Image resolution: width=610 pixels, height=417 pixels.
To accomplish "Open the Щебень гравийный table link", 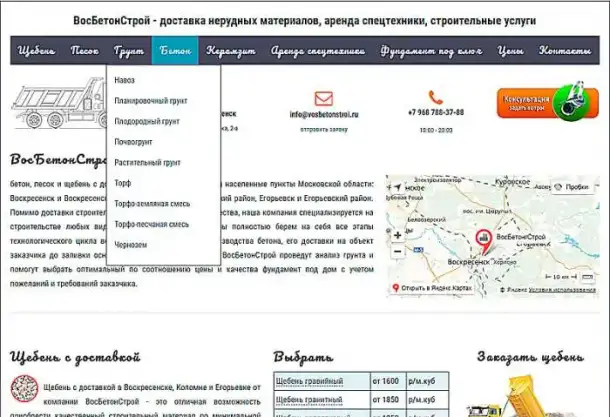I will coord(309,381).
